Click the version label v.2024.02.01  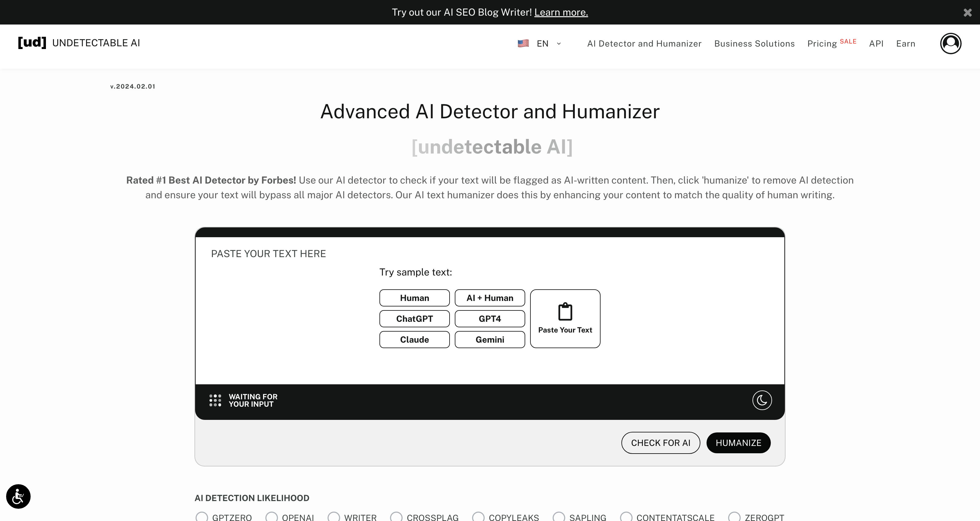(133, 86)
